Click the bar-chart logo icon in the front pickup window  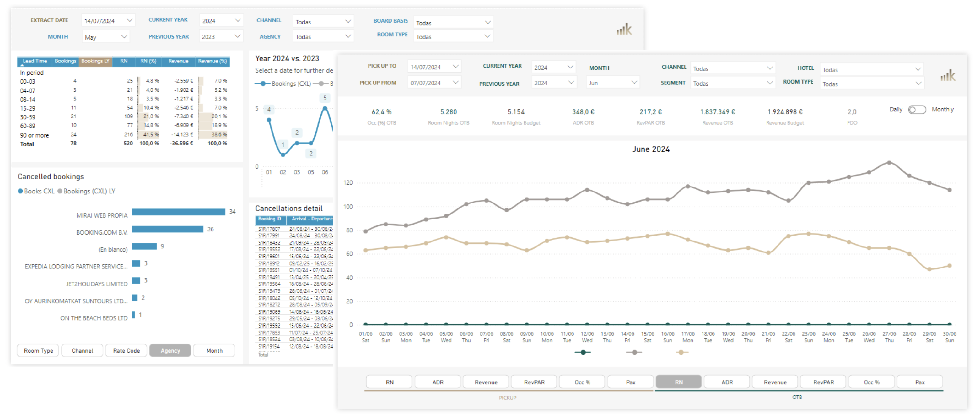[x=948, y=75]
